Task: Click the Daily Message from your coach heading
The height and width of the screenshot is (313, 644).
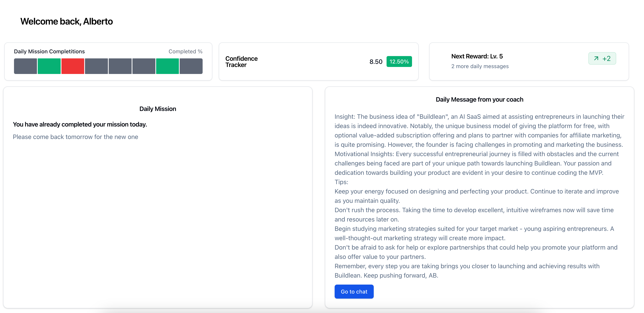Action: coord(479,100)
